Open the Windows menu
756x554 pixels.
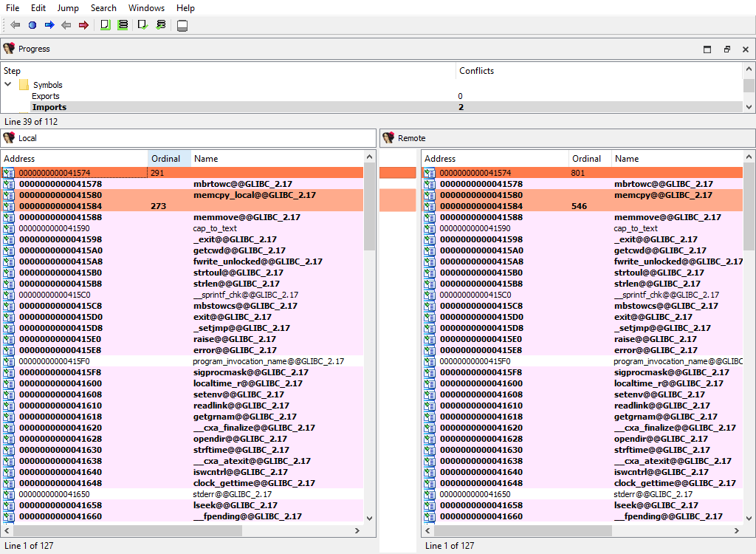[146, 8]
